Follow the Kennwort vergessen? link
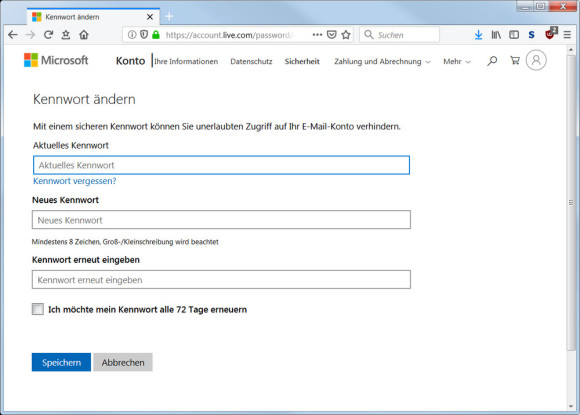Viewport: 580px width, 415px height. (x=75, y=181)
